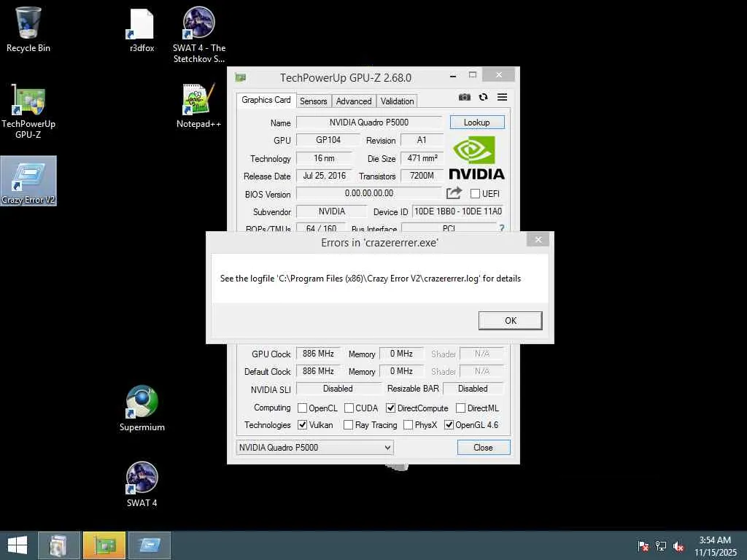Select SWAT 4 - The Stetchkov shortcut

[x=198, y=35]
